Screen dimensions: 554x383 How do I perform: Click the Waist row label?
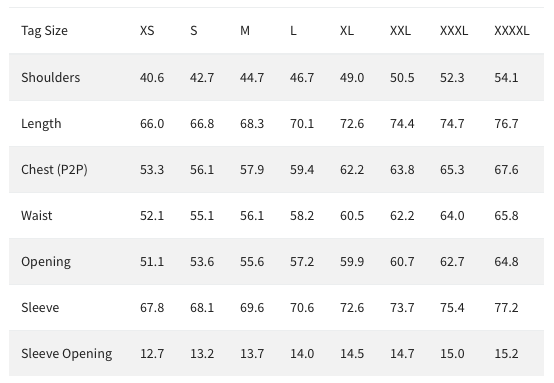pos(36,216)
